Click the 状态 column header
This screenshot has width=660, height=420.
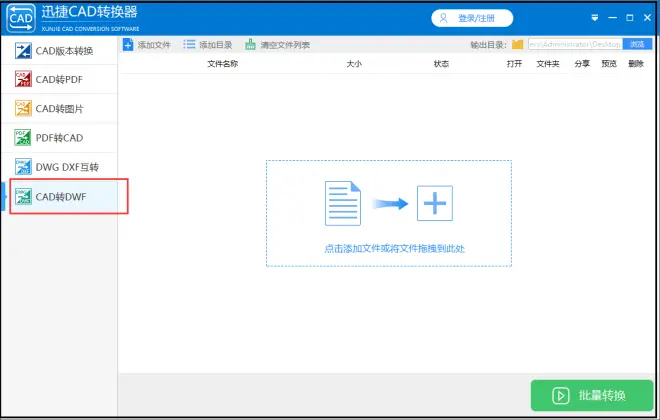(x=441, y=64)
